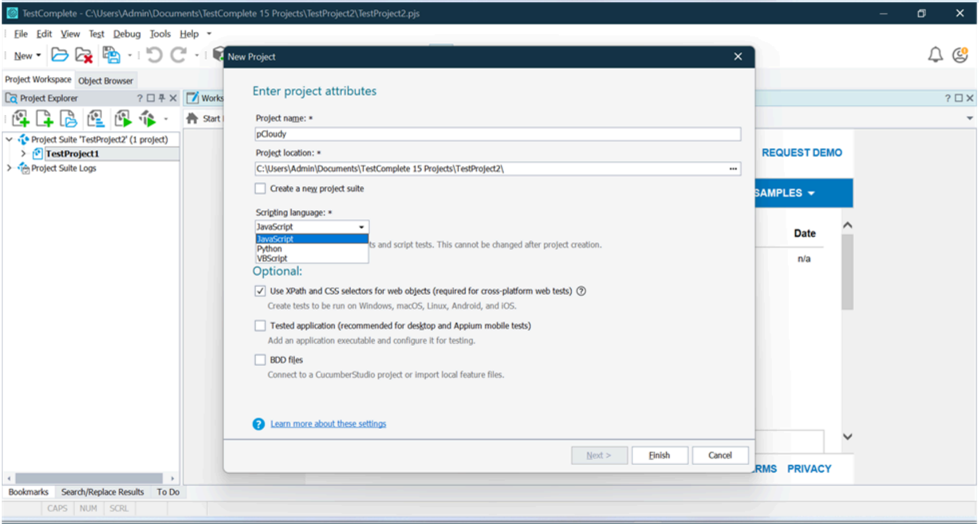Pin the Project Explorer panel

(162, 98)
